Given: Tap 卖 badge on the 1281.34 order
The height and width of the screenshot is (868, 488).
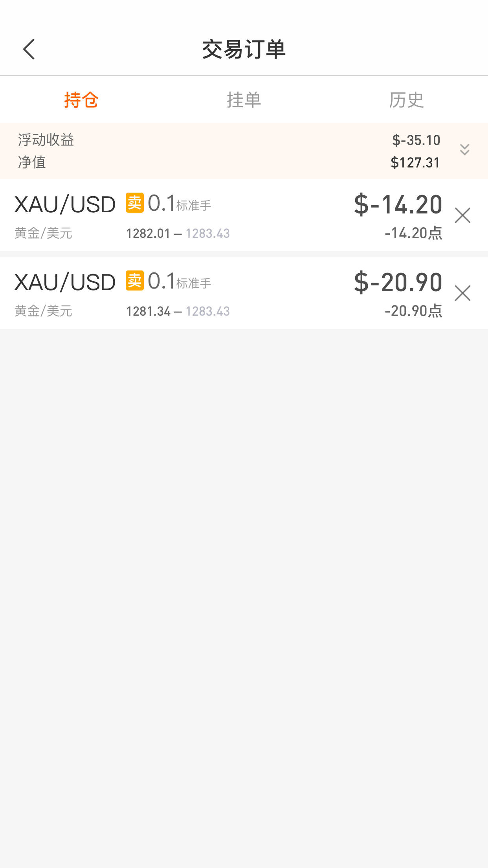Looking at the screenshot, I should (x=135, y=281).
